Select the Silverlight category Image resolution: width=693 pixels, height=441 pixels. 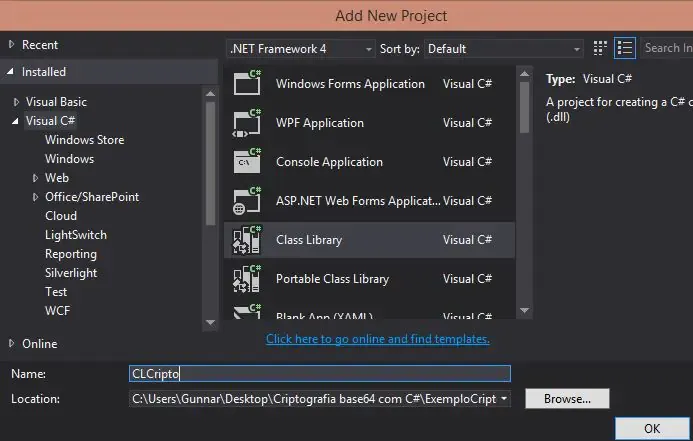[x=71, y=273]
